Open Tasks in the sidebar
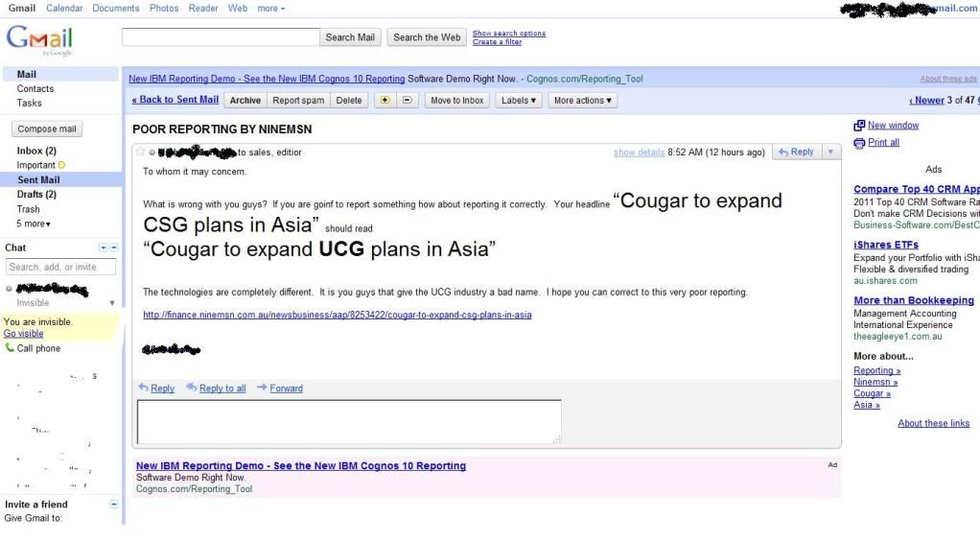This screenshot has width=980, height=542. [30, 104]
